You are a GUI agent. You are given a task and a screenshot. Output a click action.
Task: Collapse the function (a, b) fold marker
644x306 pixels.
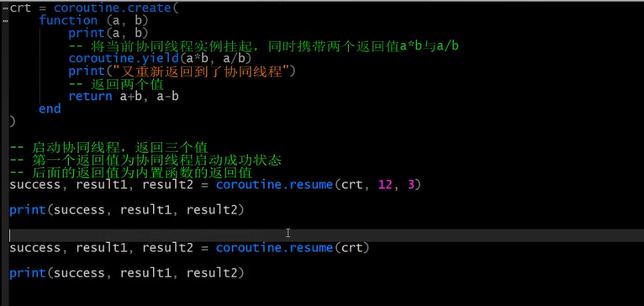pos(5,20)
